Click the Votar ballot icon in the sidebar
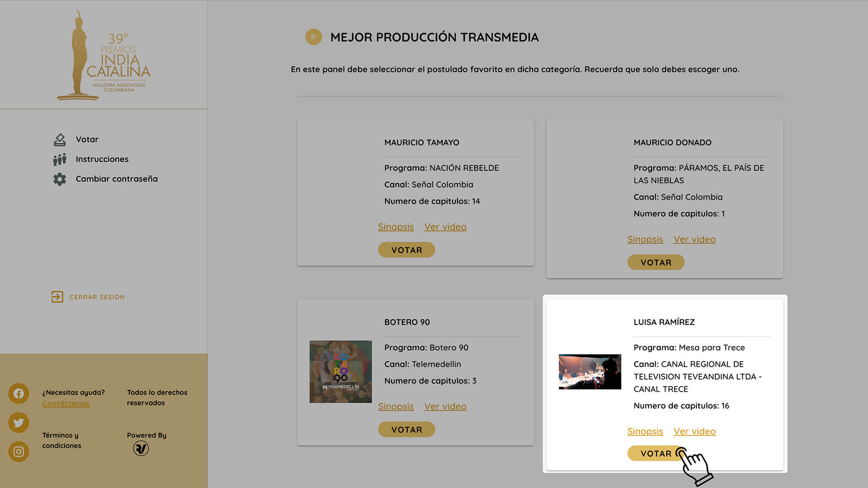Image resolution: width=868 pixels, height=488 pixels. point(60,140)
